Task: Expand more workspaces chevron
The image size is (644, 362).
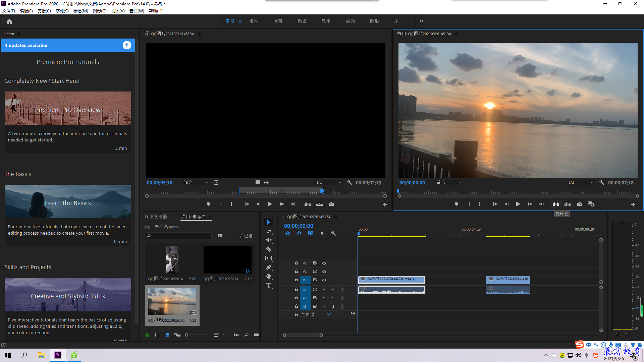Action: pos(421,21)
